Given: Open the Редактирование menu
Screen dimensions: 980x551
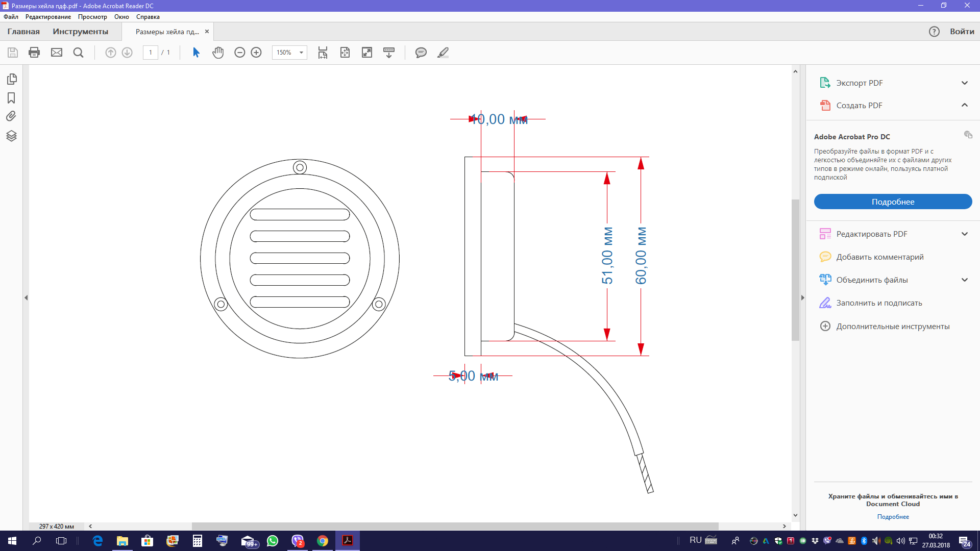Looking at the screenshot, I should tap(48, 17).
